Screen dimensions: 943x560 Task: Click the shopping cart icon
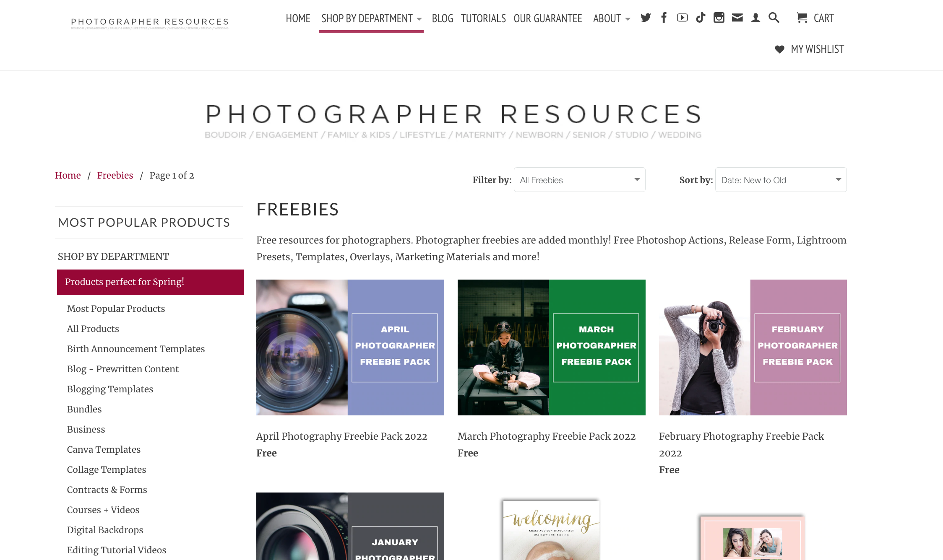point(802,18)
